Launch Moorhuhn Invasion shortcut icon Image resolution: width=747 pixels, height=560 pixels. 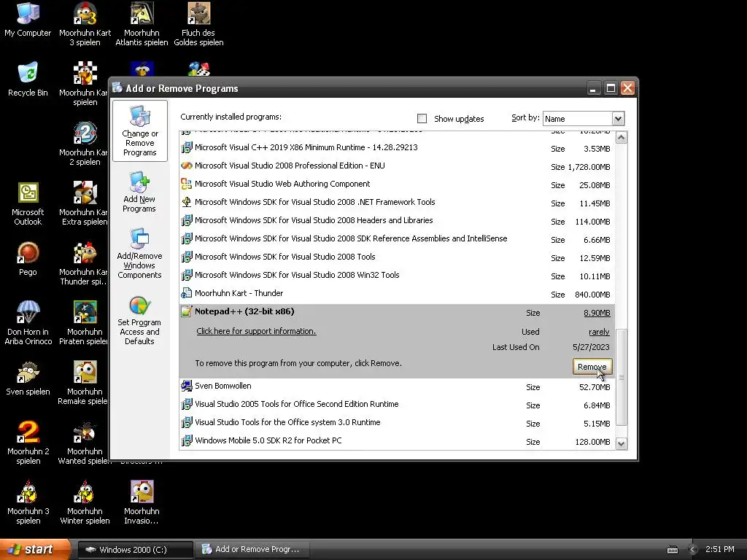tap(142, 502)
